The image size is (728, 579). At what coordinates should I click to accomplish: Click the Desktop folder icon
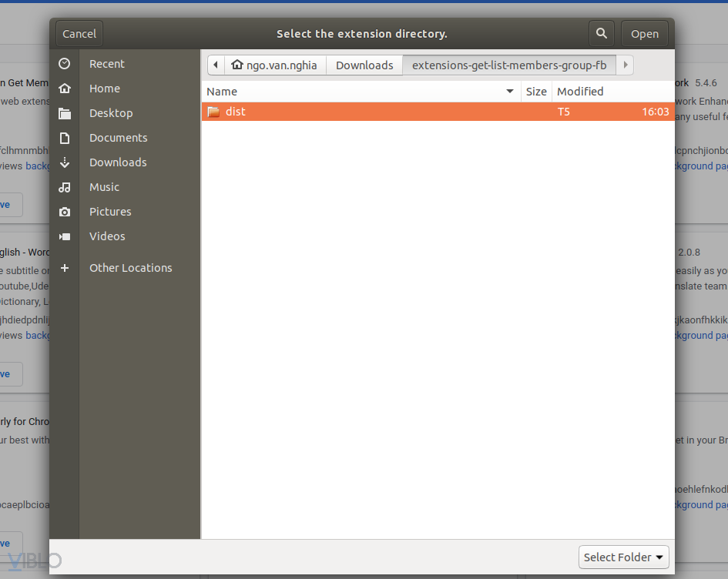65,113
